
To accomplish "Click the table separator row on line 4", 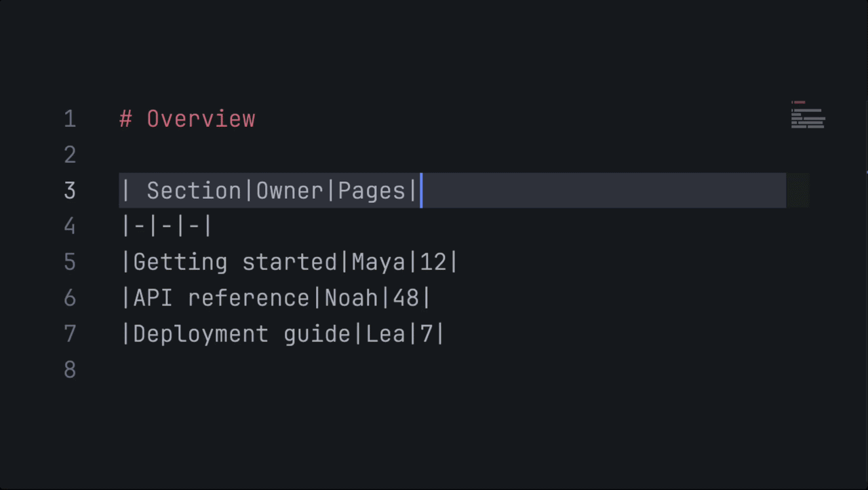I will [x=167, y=226].
